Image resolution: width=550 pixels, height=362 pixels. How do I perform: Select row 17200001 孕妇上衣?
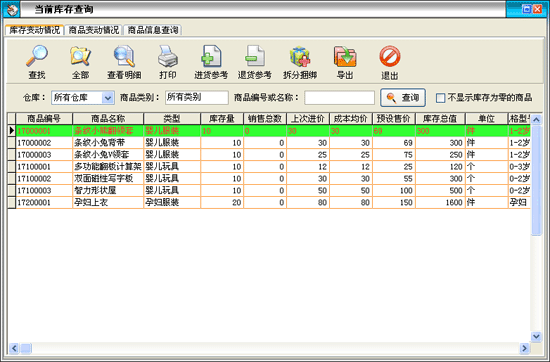tap(269, 202)
